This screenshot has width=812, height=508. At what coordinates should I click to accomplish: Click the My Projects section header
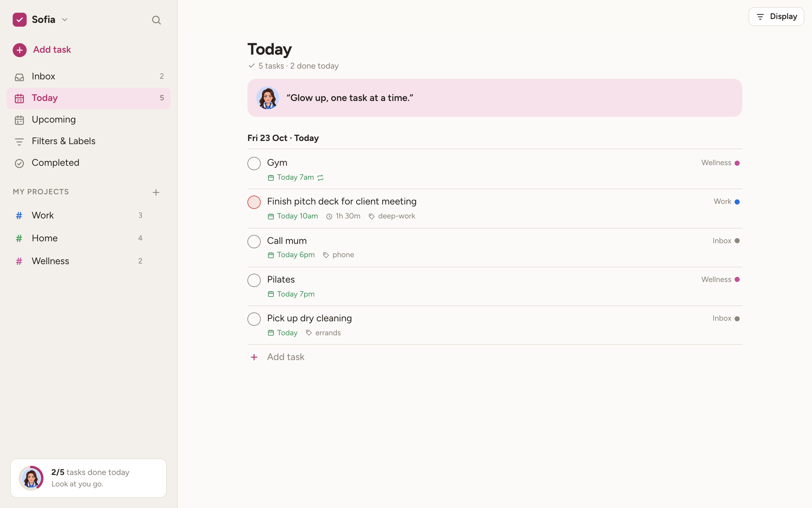(x=41, y=192)
